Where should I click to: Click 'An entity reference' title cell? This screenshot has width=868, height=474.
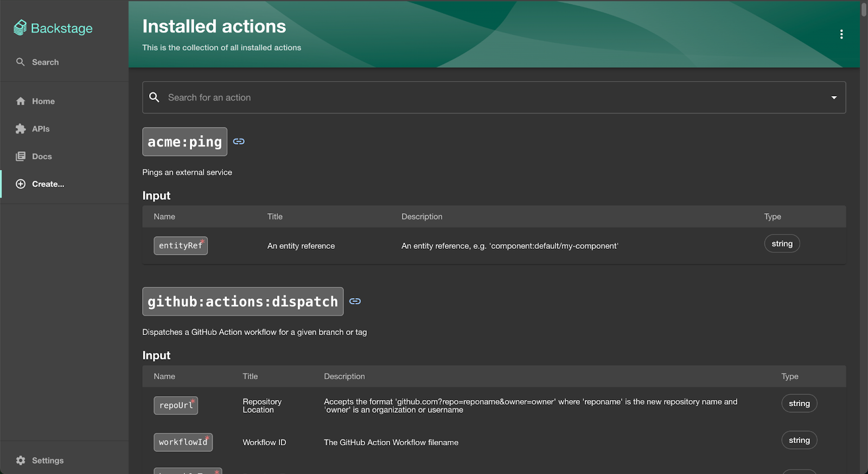[301, 246]
